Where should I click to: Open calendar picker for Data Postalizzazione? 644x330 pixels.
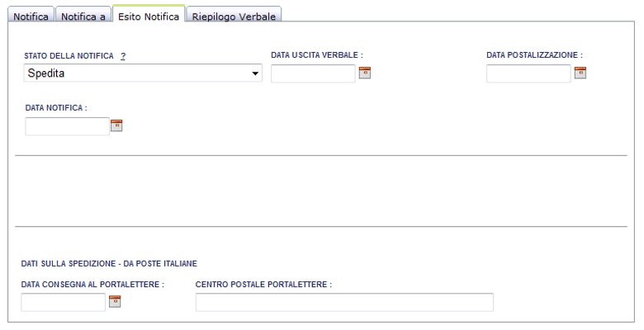(580, 73)
